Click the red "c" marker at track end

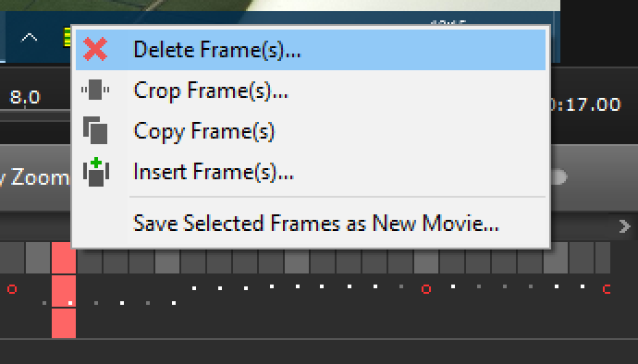[x=607, y=289]
